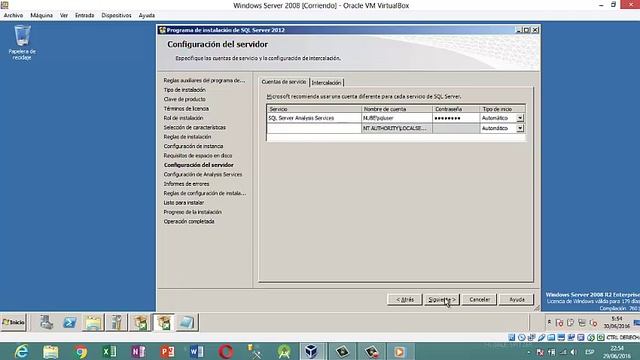Click Servicio column header

(x=314, y=109)
